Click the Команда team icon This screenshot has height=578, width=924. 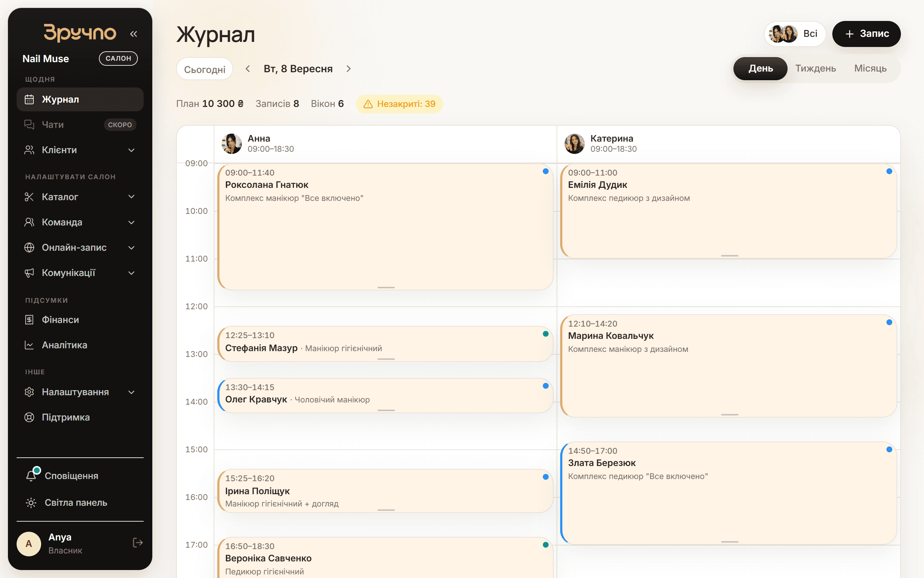pos(29,222)
